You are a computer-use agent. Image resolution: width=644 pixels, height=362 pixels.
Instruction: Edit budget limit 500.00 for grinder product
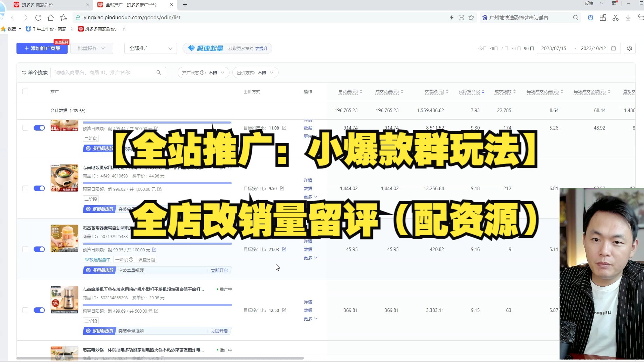click(156, 311)
